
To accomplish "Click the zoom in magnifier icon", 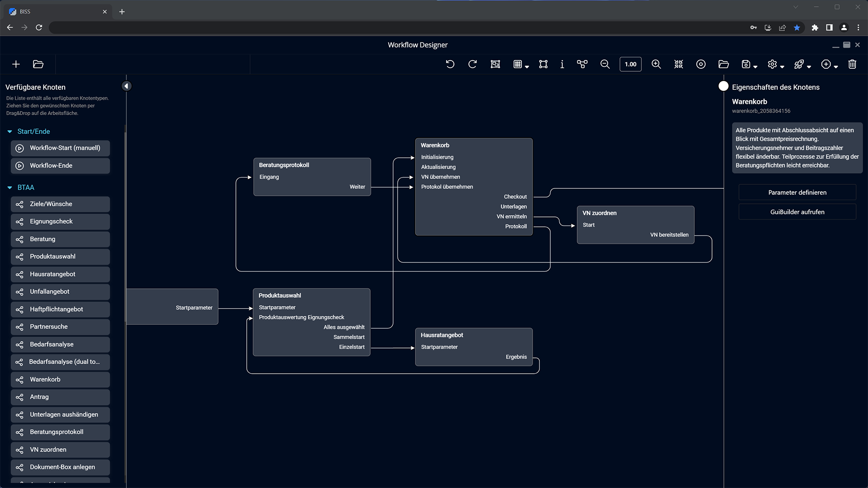I will [656, 64].
